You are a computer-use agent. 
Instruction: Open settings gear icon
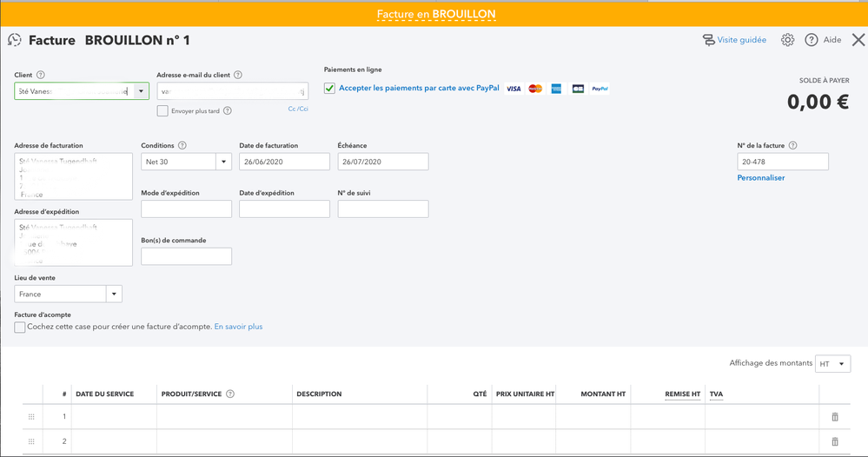pos(787,40)
